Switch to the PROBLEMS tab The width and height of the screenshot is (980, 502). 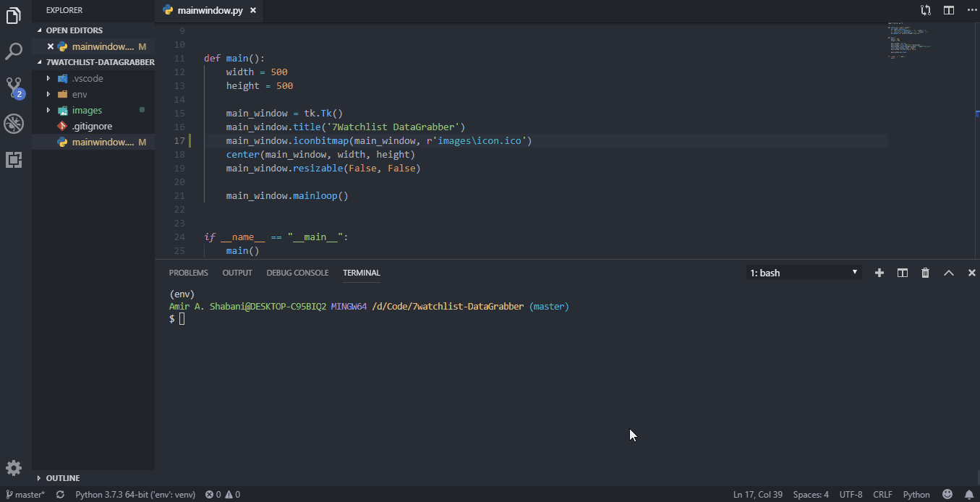(x=188, y=273)
